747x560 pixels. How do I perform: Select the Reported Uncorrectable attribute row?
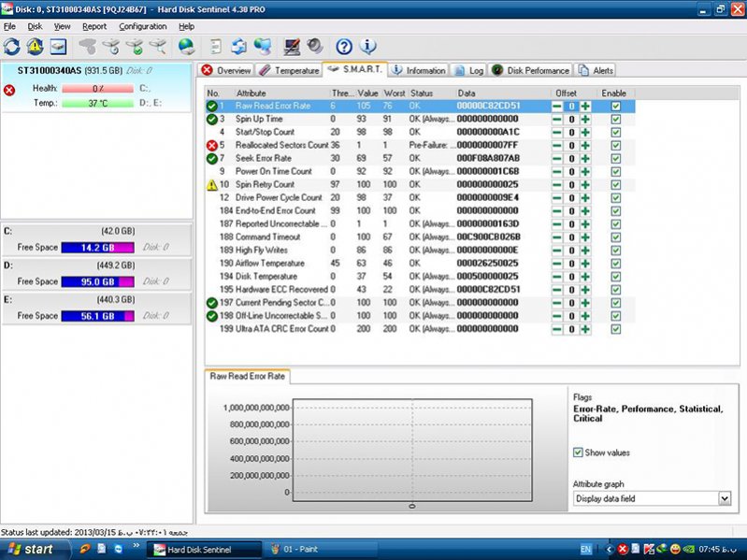point(419,224)
